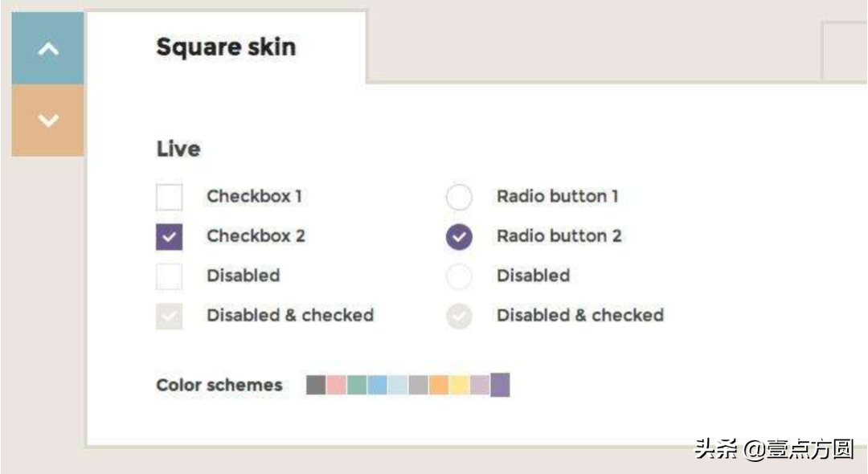Select Radio button 1
The width and height of the screenshot is (868, 474).
pyautogui.click(x=459, y=197)
